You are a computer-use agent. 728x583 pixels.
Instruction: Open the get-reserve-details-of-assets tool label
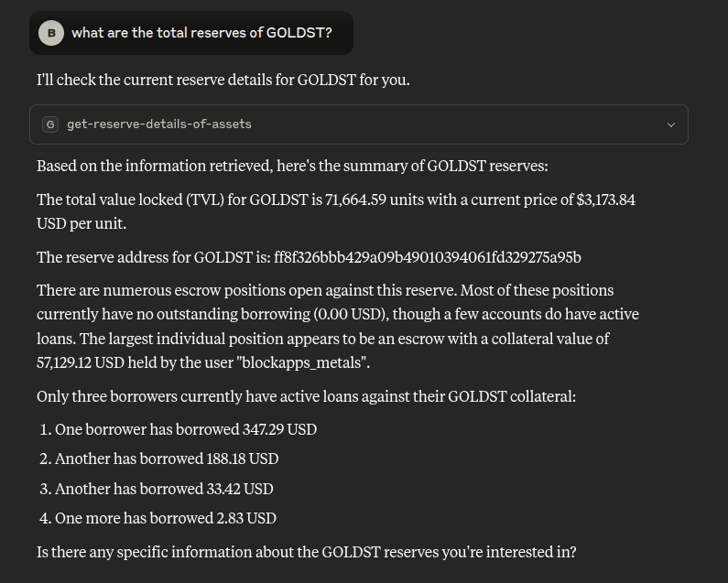(x=158, y=124)
